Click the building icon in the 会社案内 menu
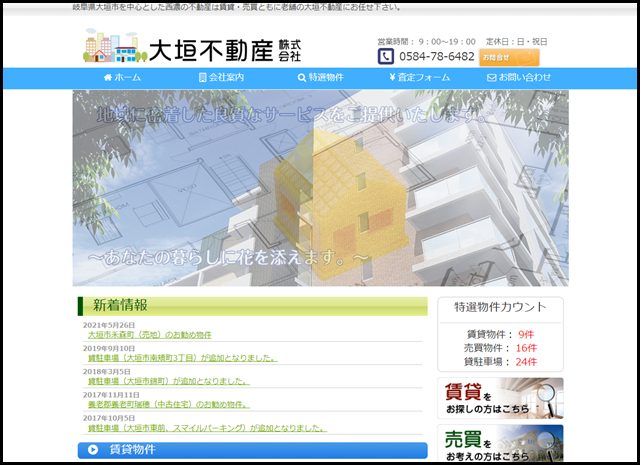Viewport: 640px width, 465px height. pos(202,77)
